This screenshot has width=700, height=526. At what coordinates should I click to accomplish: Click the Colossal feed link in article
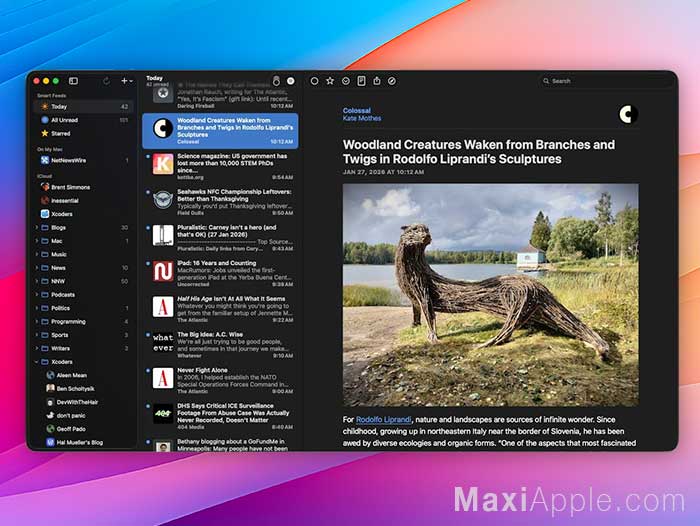point(357,110)
